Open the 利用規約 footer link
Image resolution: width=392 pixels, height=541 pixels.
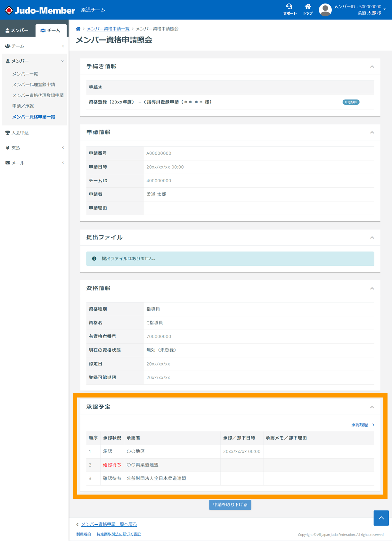coord(84,534)
